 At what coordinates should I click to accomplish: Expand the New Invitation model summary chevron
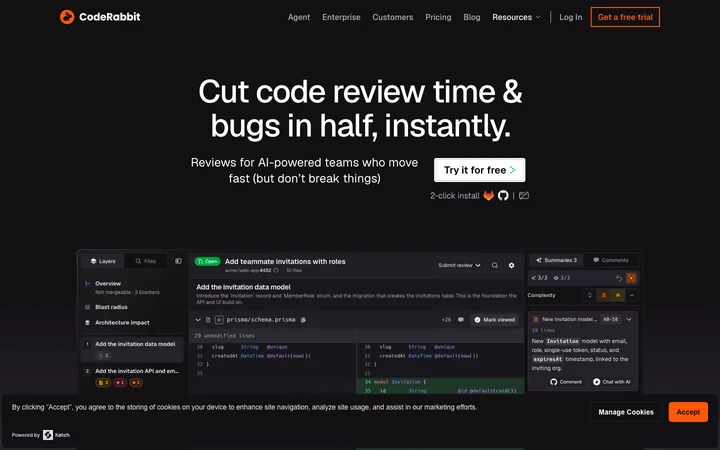[629, 319]
